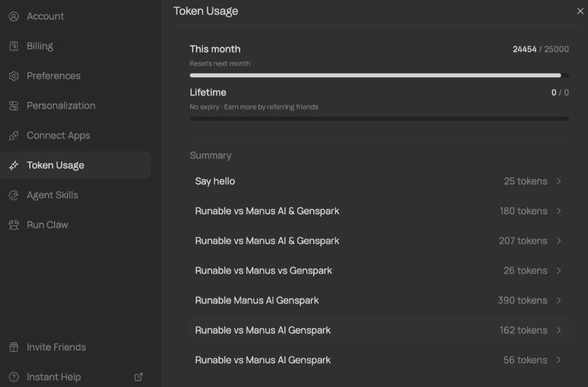This screenshot has height=387, width=588.
Task: Click the Lifetime label
Action: pyautogui.click(x=208, y=92)
